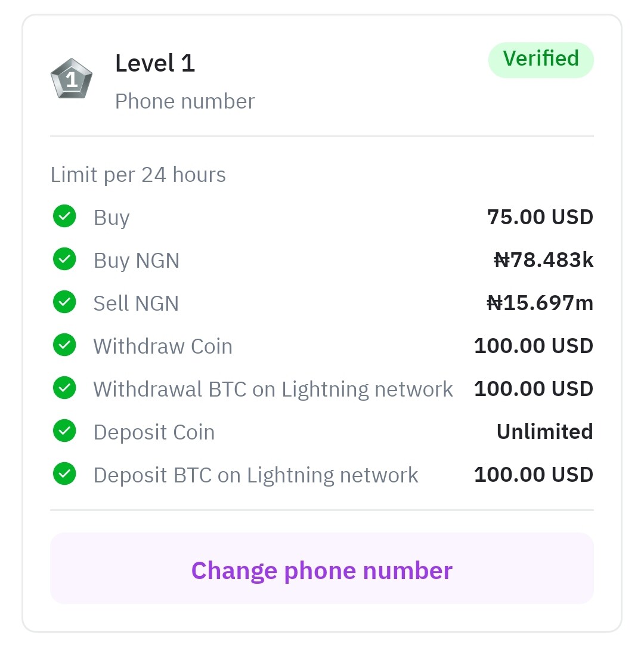Click the green checkmark for Withdraw Coin

pyautogui.click(x=64, y=345)
